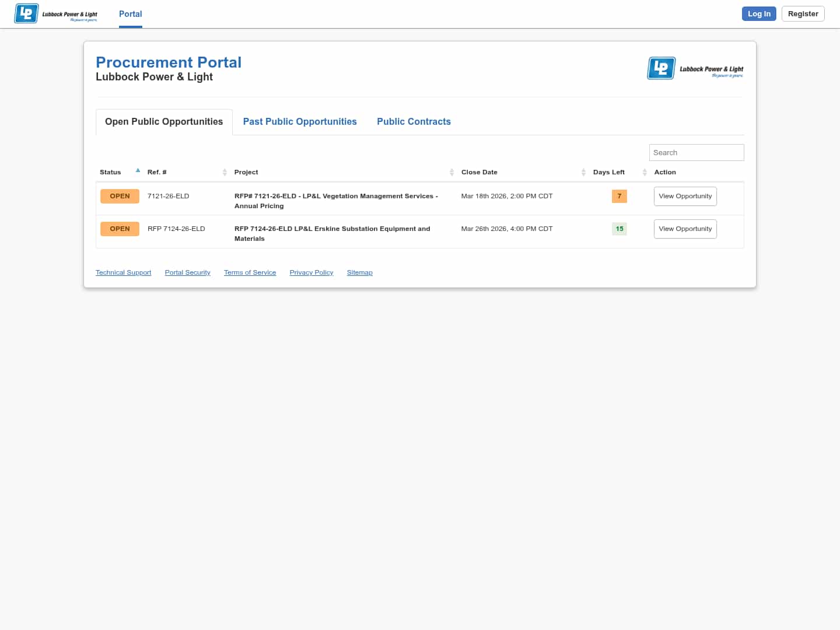Open the Public Contracts tab
The width and height of the screenshot is (840, 630).
click(x=414, y=122)
